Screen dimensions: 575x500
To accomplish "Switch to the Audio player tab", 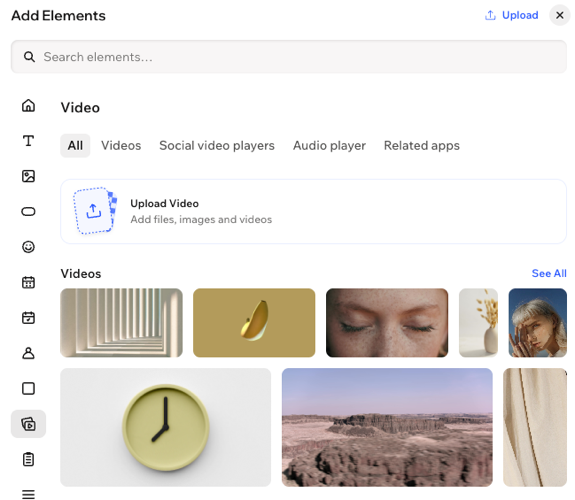I will click(x=329, y=146).
